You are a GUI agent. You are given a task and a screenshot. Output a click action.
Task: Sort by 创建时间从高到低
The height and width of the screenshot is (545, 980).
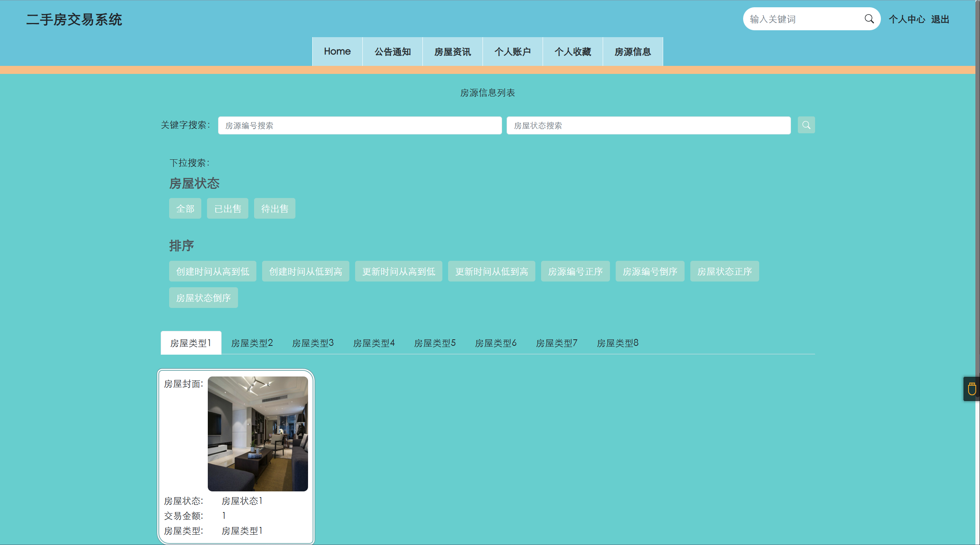(x=212, y=272)
